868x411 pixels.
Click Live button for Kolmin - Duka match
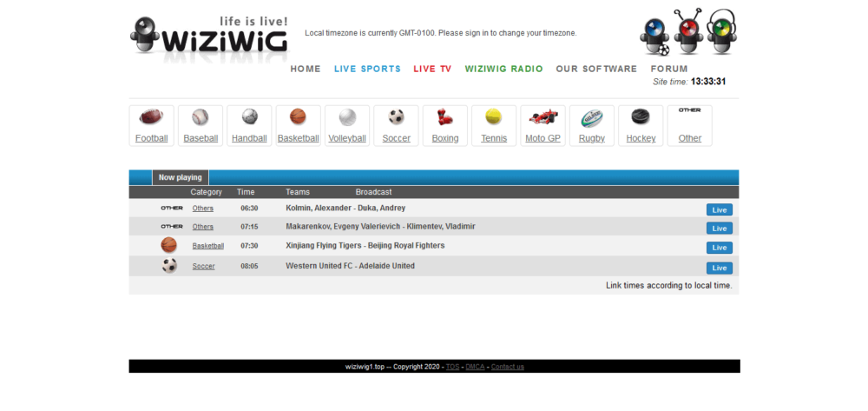[719, 210]
